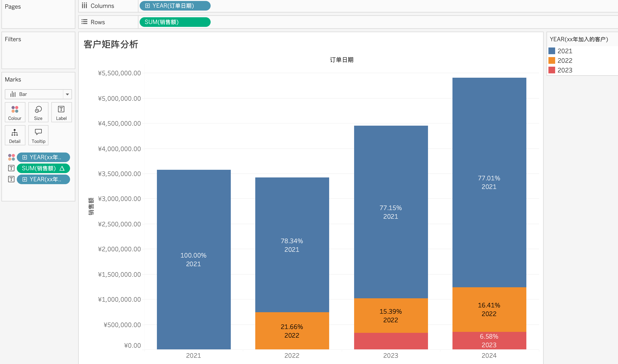Click the blue 2021 legend swatch
Image resolution: width=618 pixels, height=364 pixels.
[552, 51]
